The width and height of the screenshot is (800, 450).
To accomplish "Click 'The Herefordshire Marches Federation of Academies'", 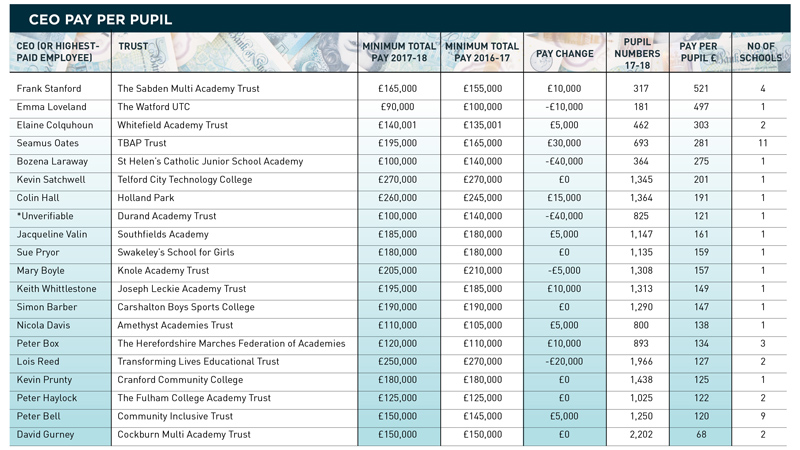I will (231, 344).
